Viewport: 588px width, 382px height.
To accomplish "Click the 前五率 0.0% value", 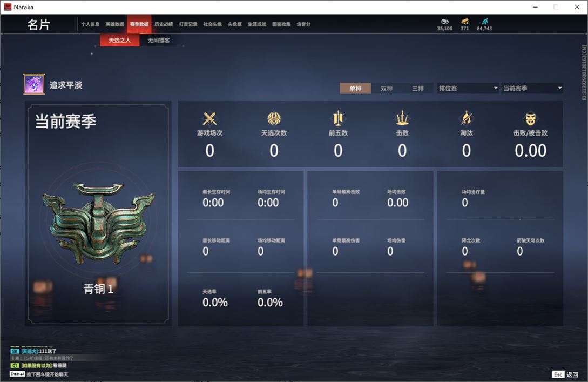I will 270,303.
